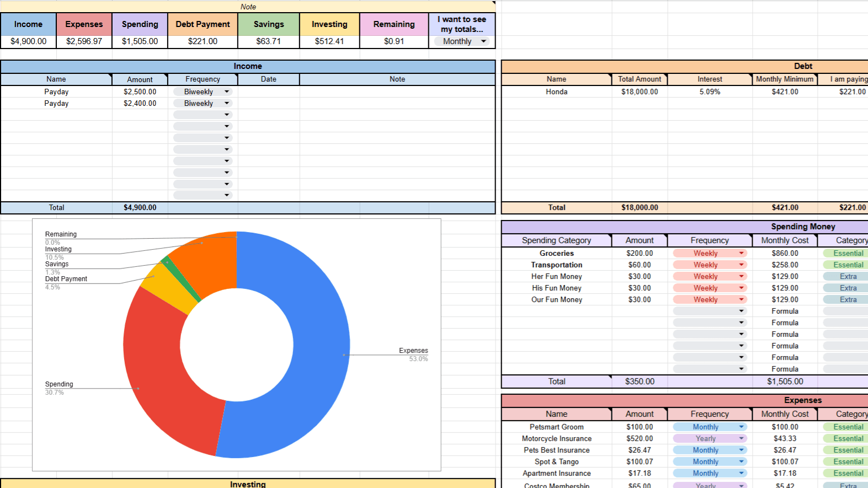
Task: Select the Groceries spending category cell
Action: click(x=556, y=254)
